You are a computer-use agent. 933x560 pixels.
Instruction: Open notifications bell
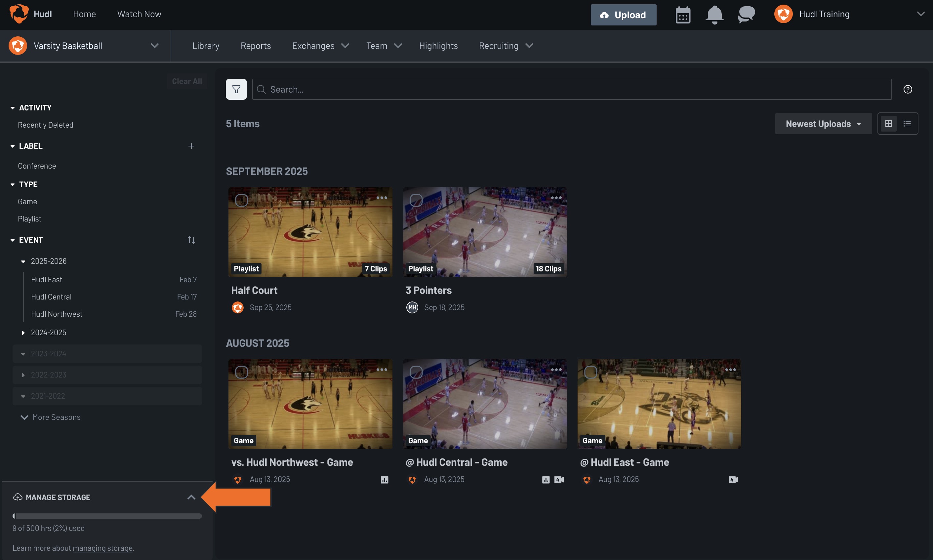(x=714, y=15)
